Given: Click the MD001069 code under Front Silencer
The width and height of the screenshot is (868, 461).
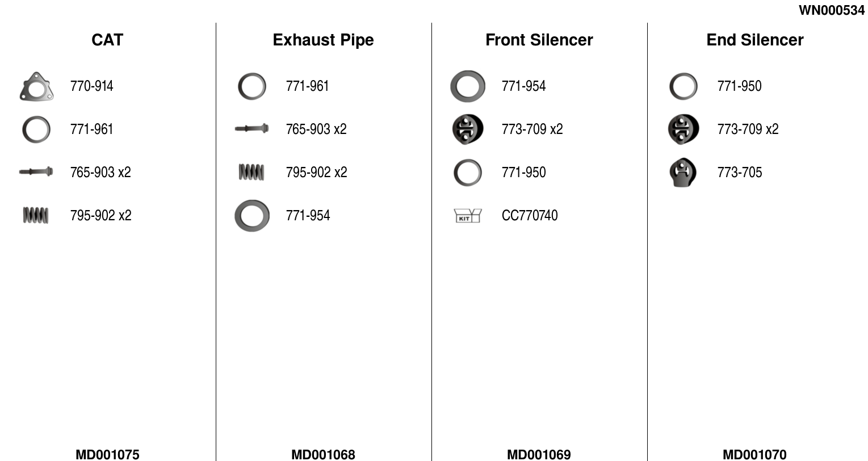Looking at the screenshot, I should (539, 454).
